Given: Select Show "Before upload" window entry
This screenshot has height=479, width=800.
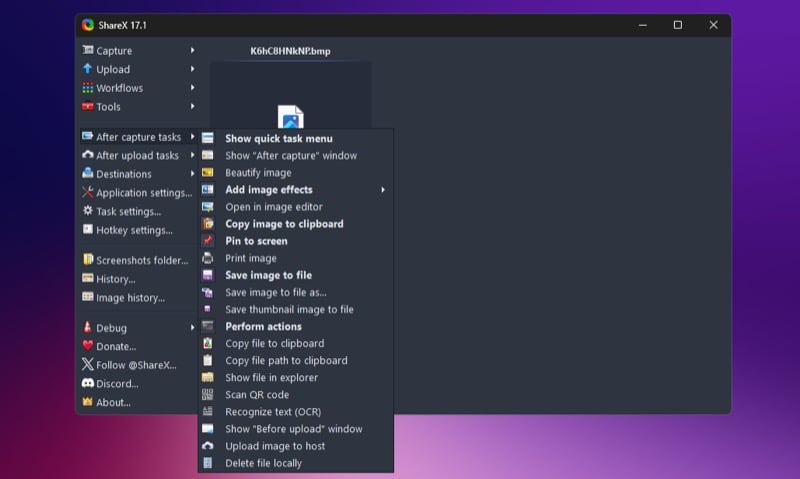Looking at the screenshot, I should click(295, 428).
